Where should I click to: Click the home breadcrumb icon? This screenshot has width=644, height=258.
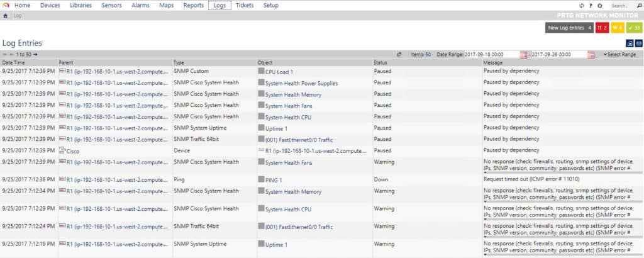5,16
